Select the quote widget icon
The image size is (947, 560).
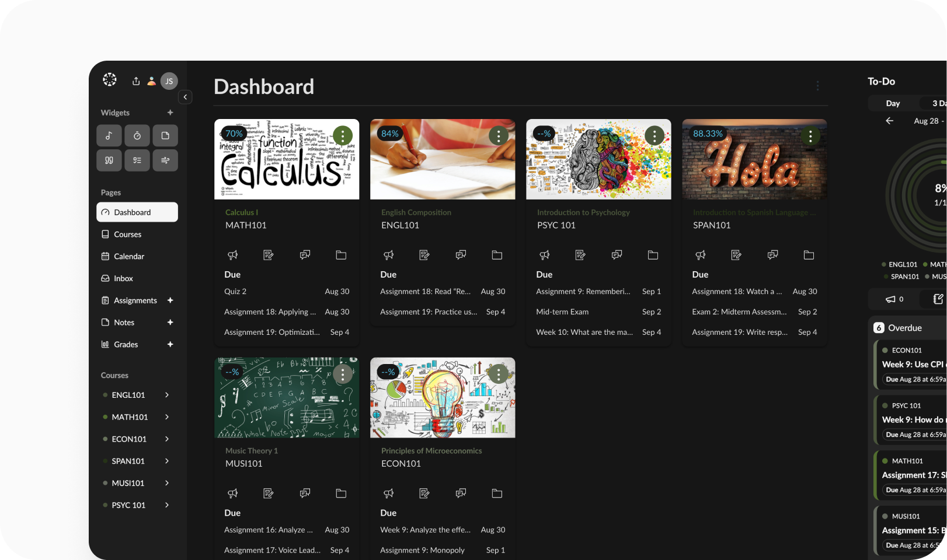click(x=109, y=160)
